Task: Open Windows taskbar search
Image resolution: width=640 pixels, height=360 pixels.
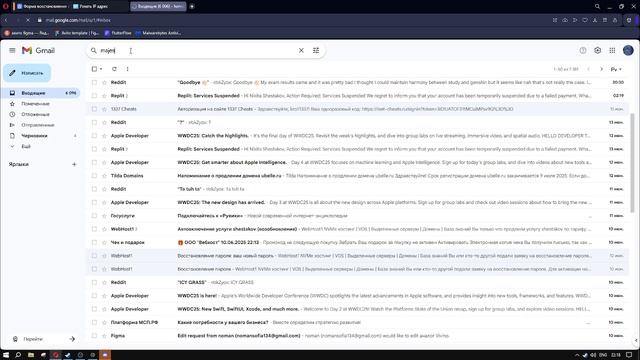Action: (18, 355)
